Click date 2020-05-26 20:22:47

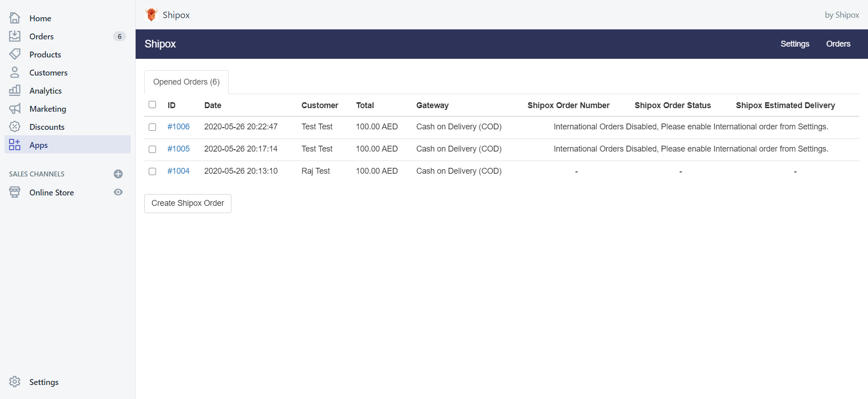point(241,127)
